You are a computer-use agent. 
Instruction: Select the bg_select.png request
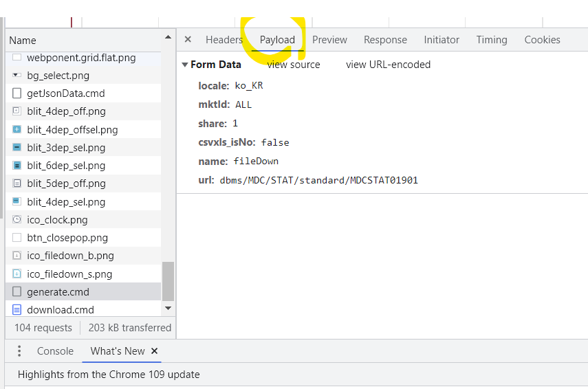pos(83,76)
